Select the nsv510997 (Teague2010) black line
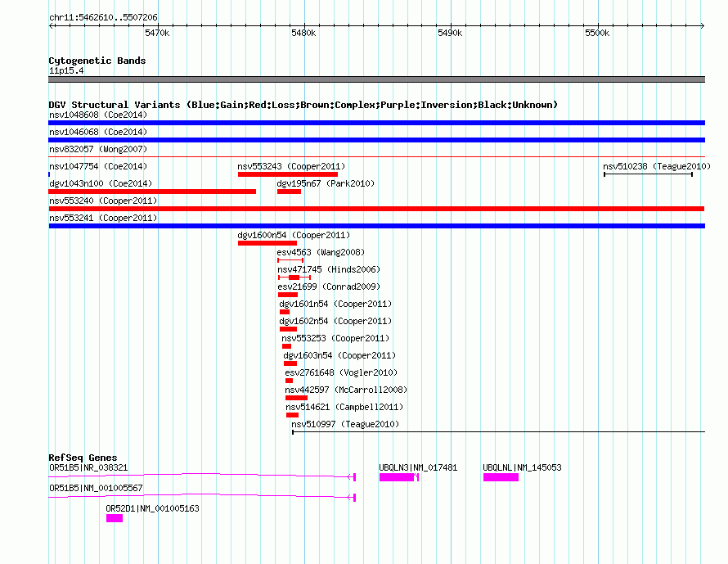The image size is (728, 564). [x=498, y=432]
